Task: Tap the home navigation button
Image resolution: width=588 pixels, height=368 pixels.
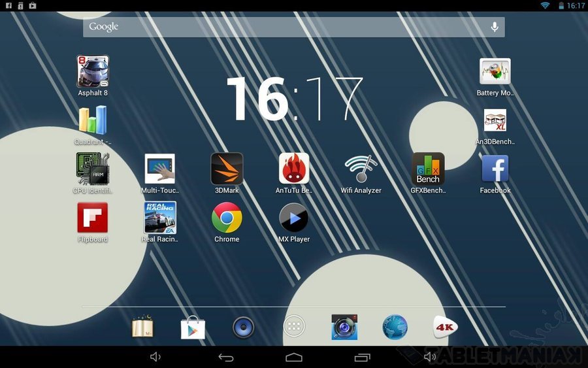Action: [294, 357]
